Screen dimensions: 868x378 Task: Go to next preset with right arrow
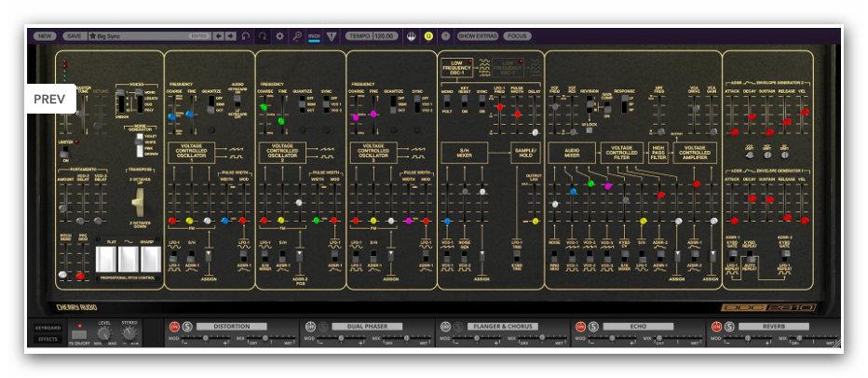point(230,36)
